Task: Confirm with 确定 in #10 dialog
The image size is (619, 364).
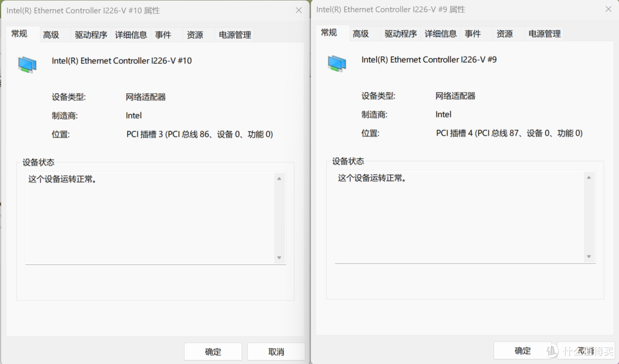Action: tap(213, 351)
